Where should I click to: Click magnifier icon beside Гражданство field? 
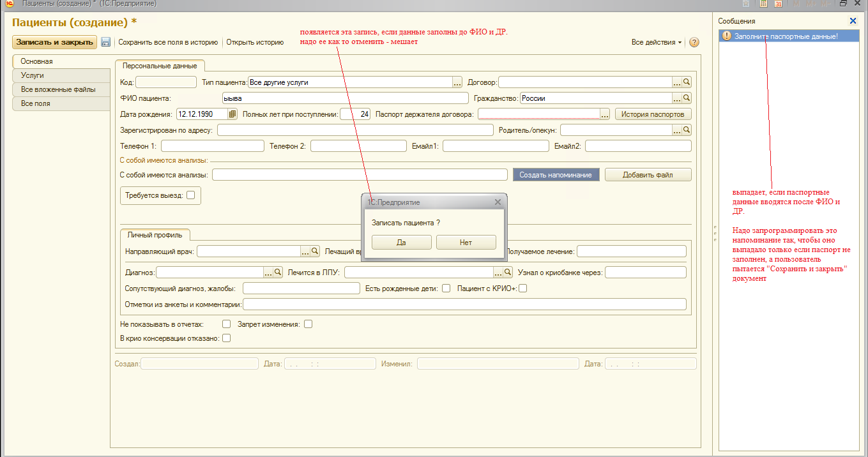(x=687, y=98)
